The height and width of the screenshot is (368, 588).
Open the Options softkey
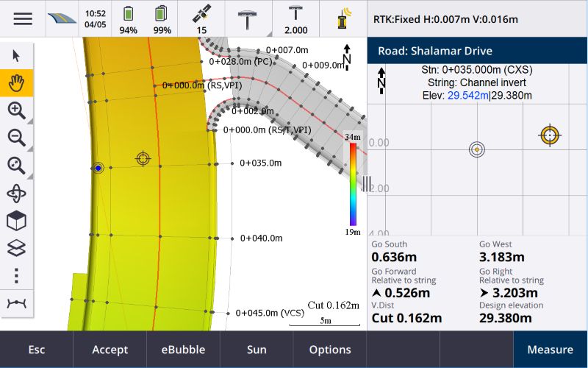point(330,350)
